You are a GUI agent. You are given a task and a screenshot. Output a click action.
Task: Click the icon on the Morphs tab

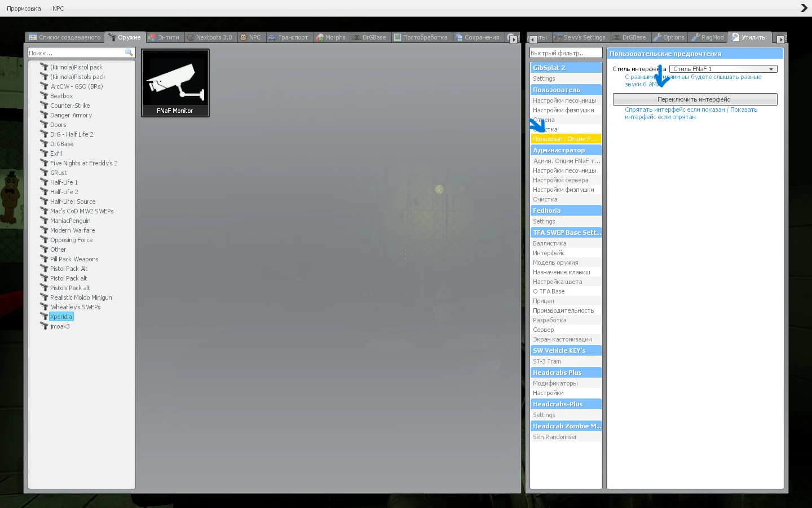pyautogui.click(x=320, y=37)
